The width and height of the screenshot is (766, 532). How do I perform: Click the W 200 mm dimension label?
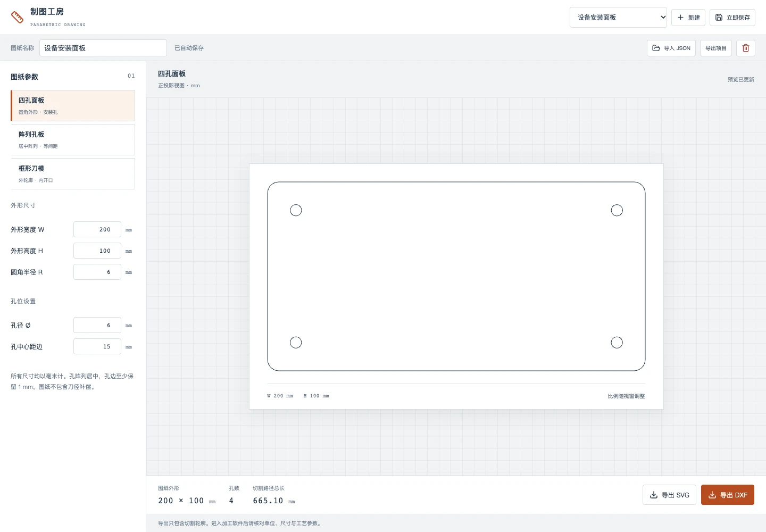click(280, 396)
